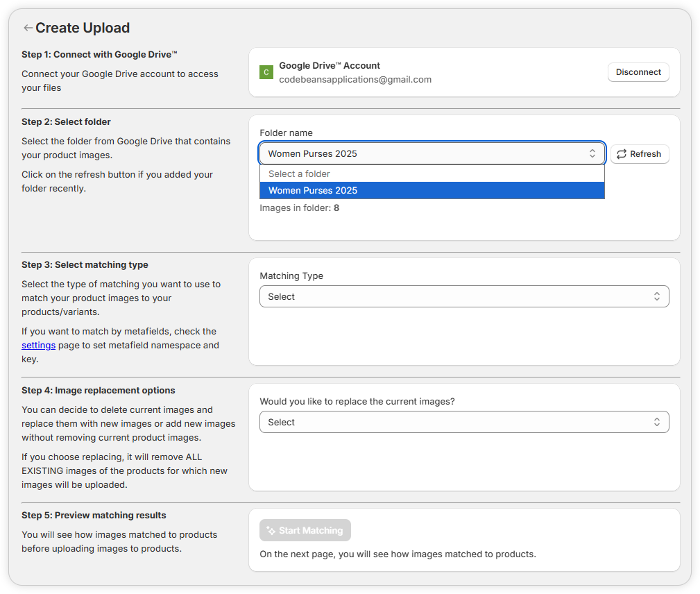Click the codebeansapplications@gmail.com email text
Image resolution: width=700 pixels, height=594 pixels.
355,80
